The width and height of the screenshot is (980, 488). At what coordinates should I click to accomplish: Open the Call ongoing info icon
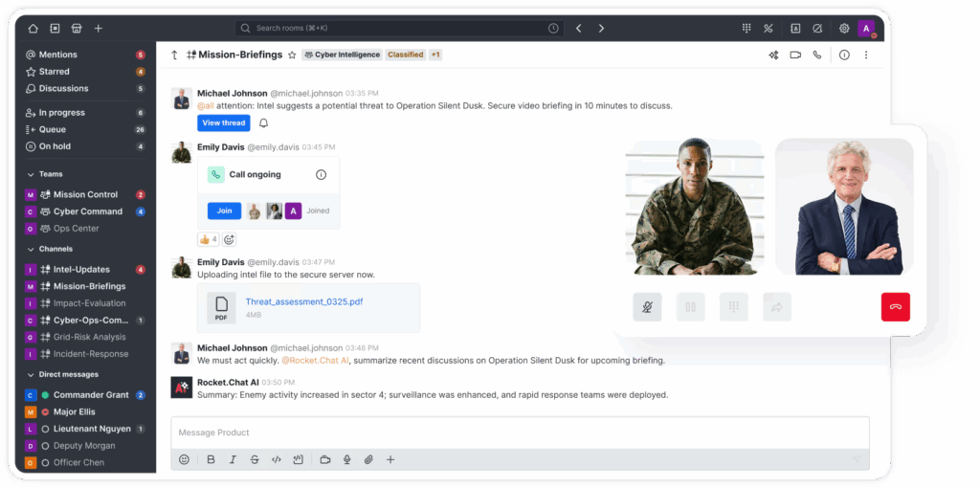(322, 175)
